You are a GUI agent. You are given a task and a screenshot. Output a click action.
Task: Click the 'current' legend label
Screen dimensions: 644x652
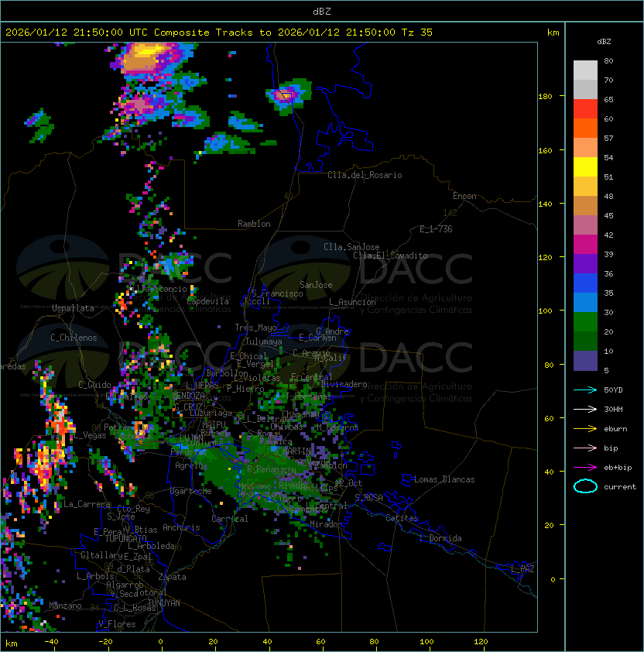click(x=620, y=487)
